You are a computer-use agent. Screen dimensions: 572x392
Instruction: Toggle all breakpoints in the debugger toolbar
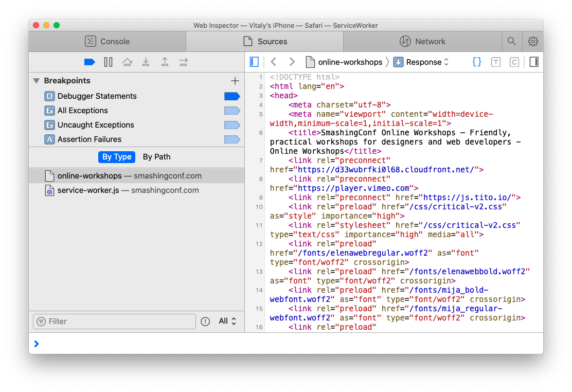coord(90,62)
